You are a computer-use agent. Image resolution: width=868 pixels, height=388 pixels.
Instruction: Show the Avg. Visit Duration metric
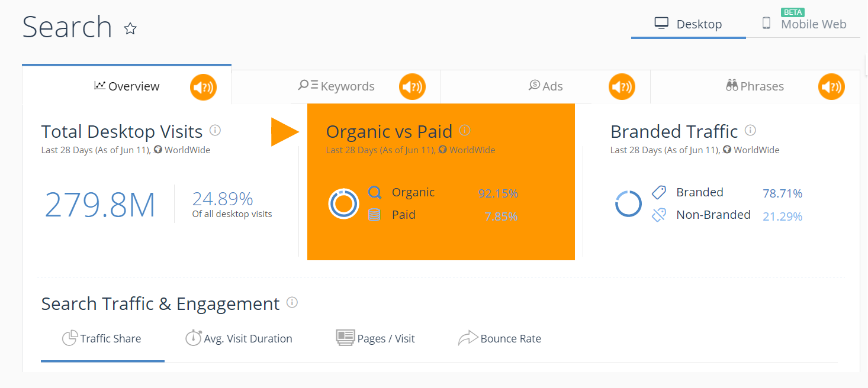pos(239,339)
